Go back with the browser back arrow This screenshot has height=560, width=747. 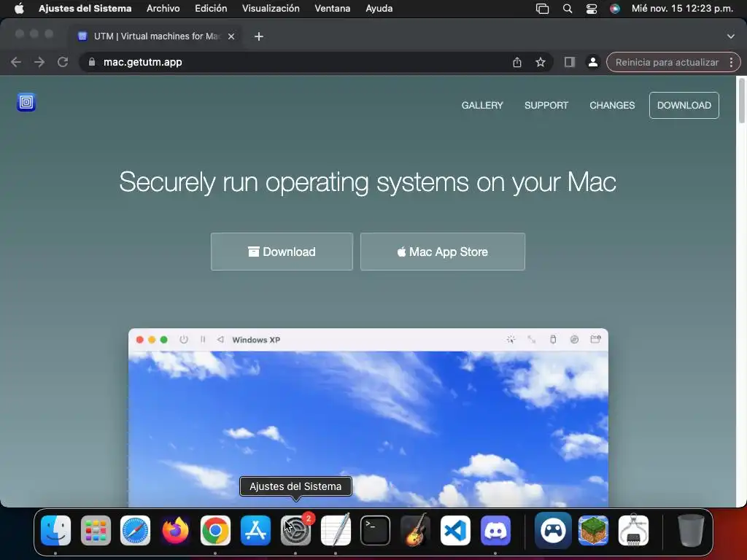point(16,62)
